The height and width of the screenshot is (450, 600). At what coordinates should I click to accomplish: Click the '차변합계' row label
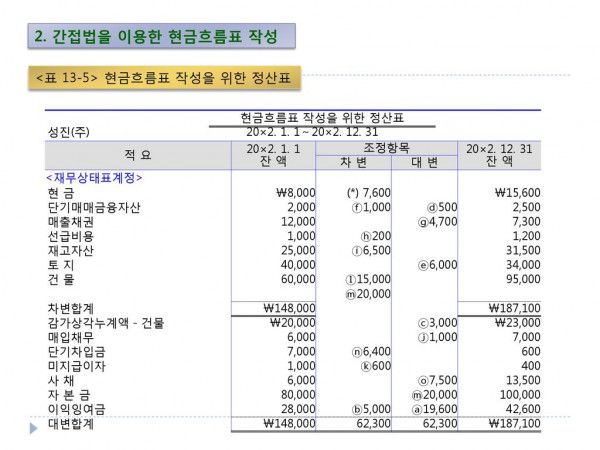pyautogui.click(x=71, y=308)
